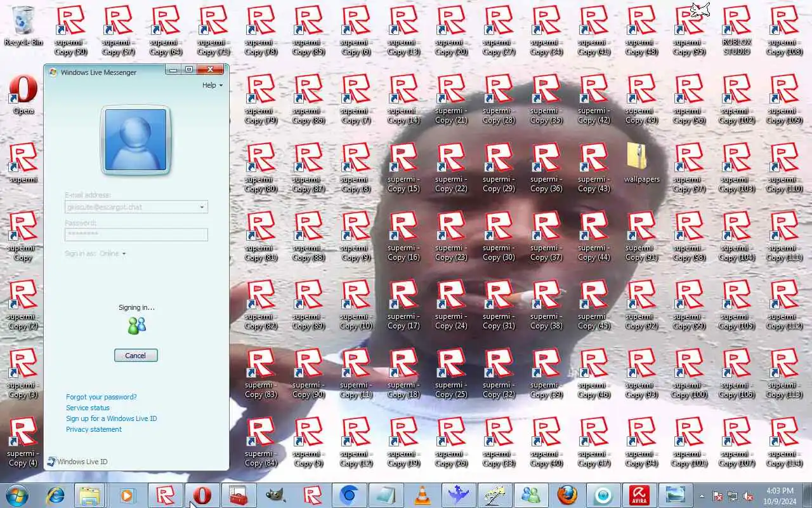Screen dimensions: 812x508
Task: Open the network tray icon
Action: click(733, 496)
